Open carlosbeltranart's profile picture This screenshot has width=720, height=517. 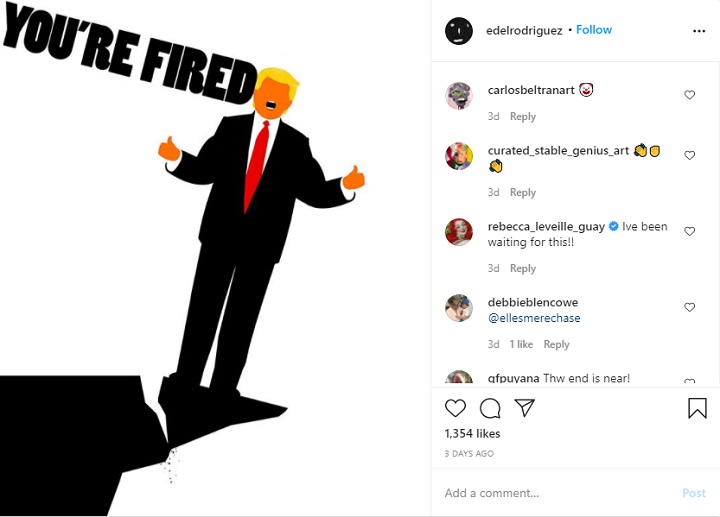459,96
